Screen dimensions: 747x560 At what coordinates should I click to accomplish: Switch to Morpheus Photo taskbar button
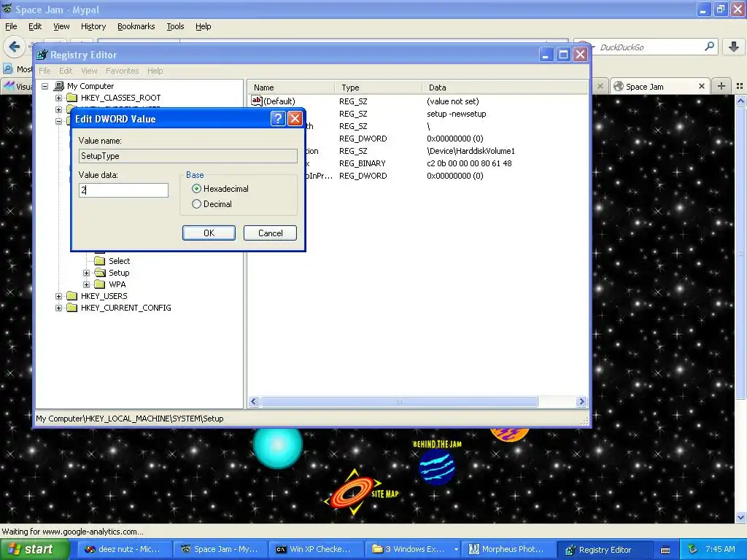507,550
